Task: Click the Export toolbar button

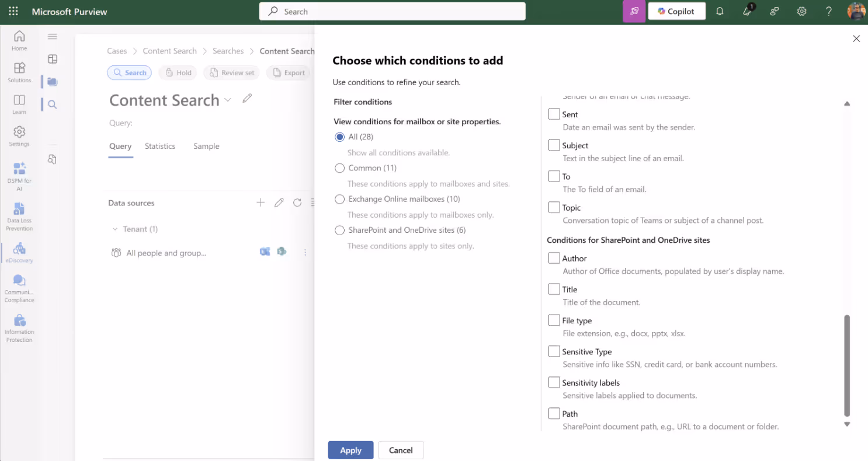Action: coord(289,72)
